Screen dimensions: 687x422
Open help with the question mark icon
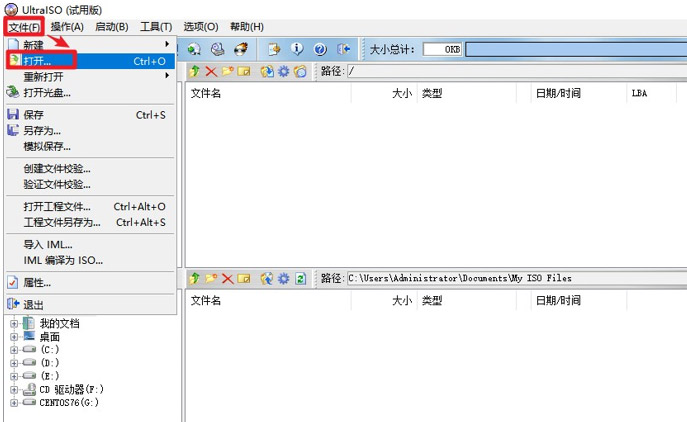pos(320,49)
